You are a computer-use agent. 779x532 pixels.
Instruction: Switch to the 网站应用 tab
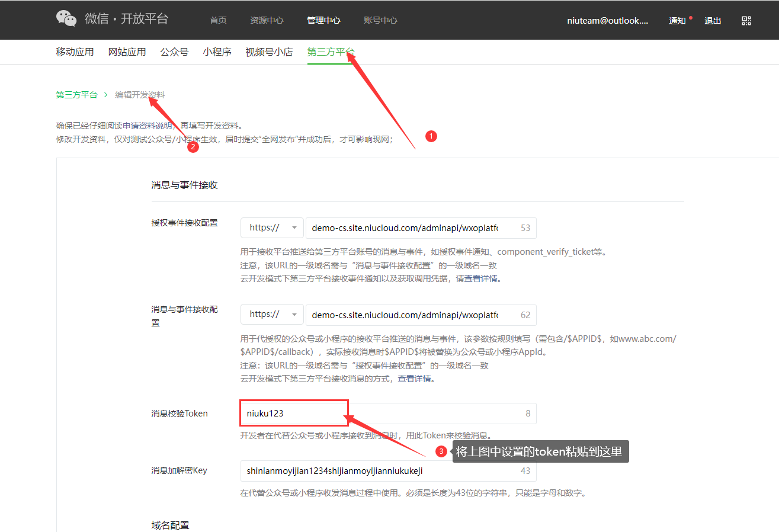click(x=127, y=52)
